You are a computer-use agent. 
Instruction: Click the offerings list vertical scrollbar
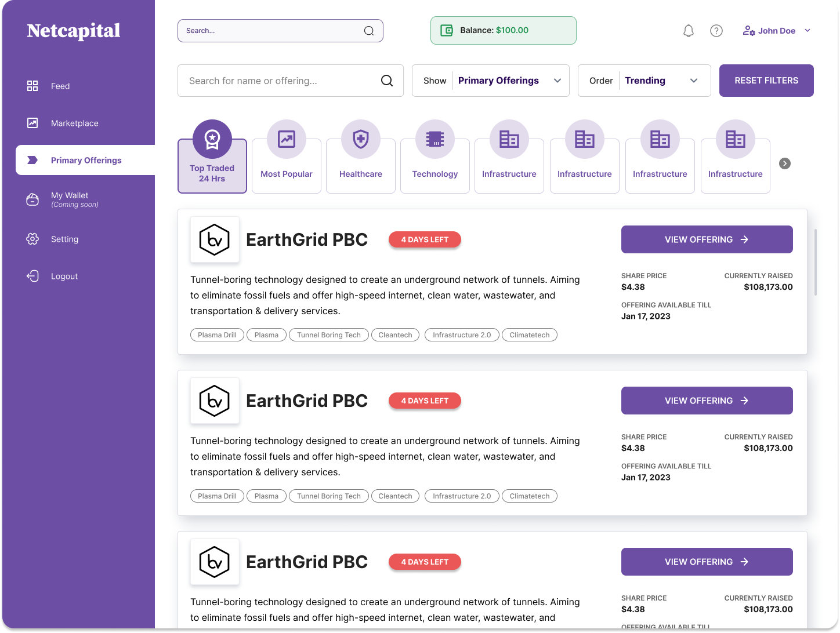(x=816, y=262)
